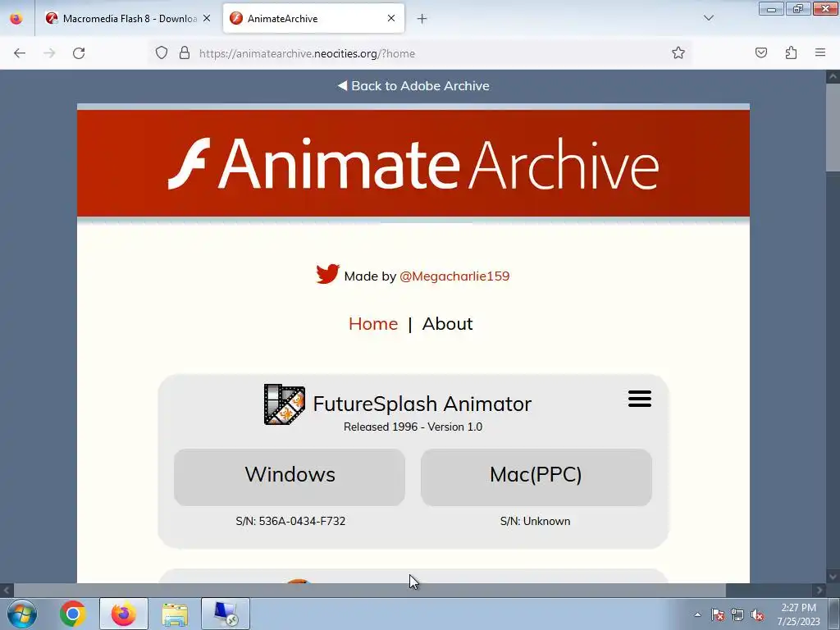Open Windows Explorer from the taskbar
Viewport: 840px width, 630px height.
tap(175, 614)
